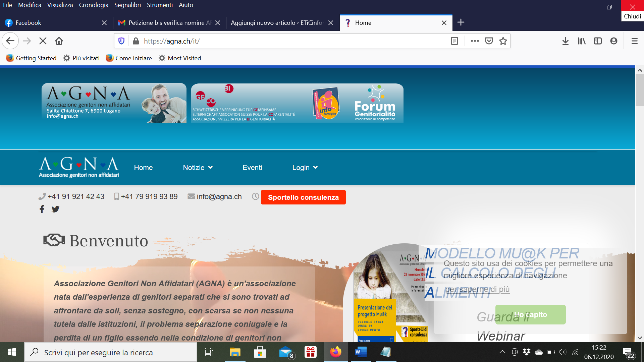
Task: Click the Forum Genitorialità banner logo
Action: pyautogui.click(x=375, y=103)
